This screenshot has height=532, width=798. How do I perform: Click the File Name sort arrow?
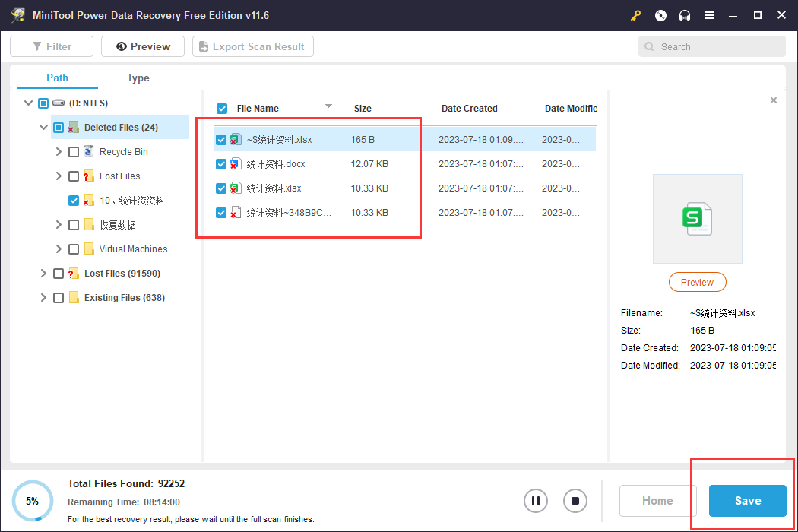(x=329, y=106)
